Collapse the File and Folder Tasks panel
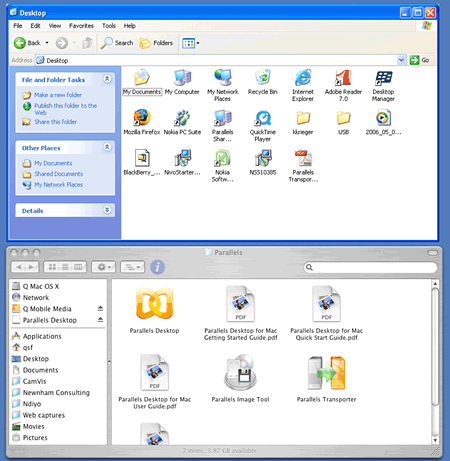The width and height of the screenshot is (450, 461). pyautogui.click(x=107, y=79)
